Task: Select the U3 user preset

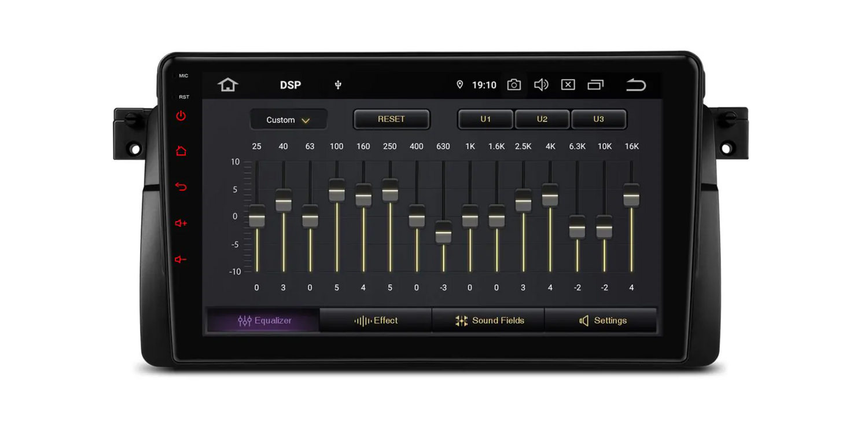Action: 598,119
